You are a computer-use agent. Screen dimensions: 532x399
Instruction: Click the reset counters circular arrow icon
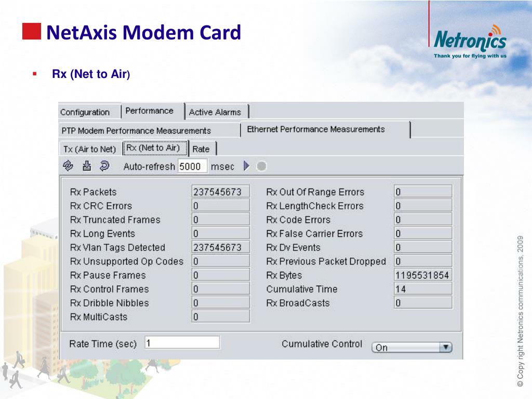coord(104,166)
